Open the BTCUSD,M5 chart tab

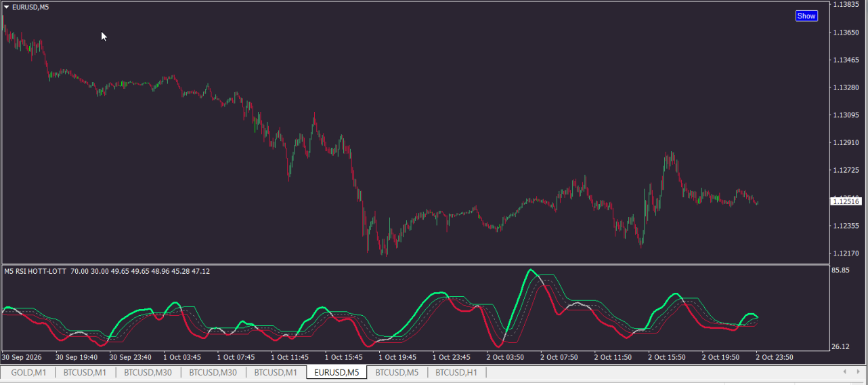[397, 372]
